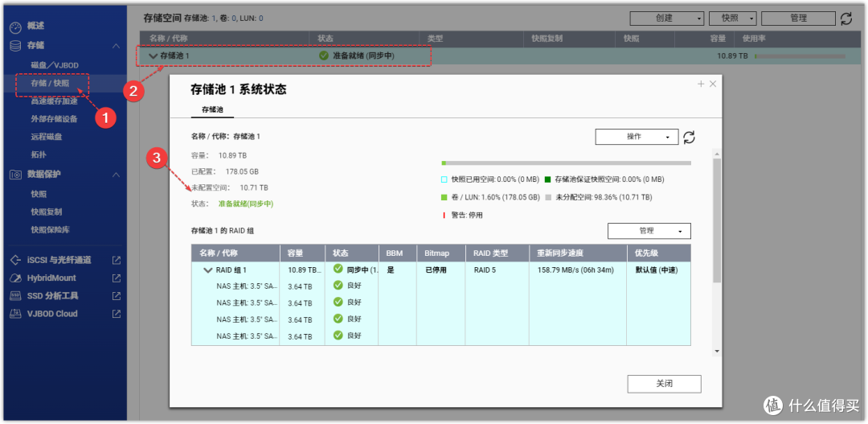
Task: Click the VJBOD Cloud icon
Action: (x=15, y=314)
